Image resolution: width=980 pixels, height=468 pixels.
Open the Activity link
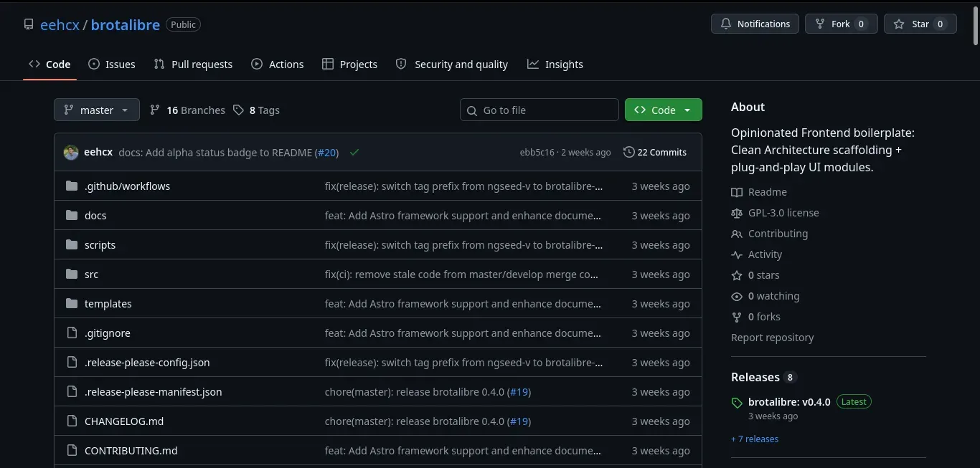[757, 254]
